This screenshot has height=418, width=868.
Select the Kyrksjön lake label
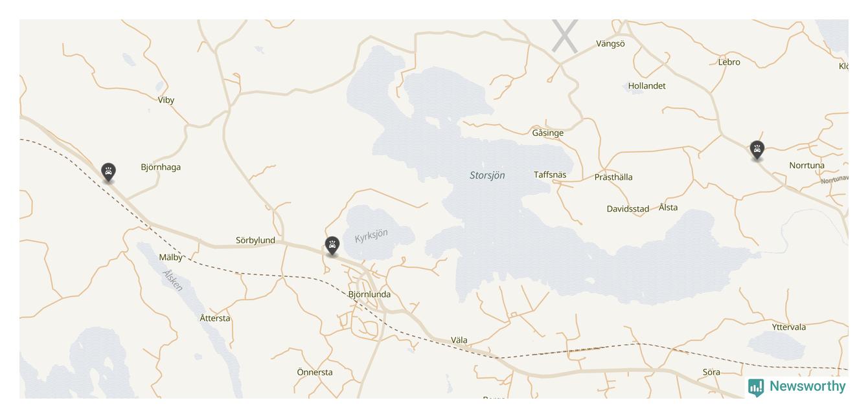pyautogui.click(x=371, y=236)
